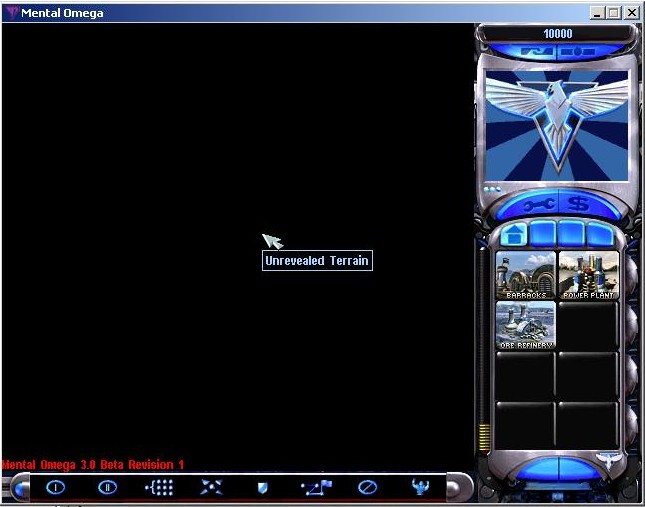Click the cheer figure icon
This screenshot has height=507, width=645.
[x=420, y=488]
